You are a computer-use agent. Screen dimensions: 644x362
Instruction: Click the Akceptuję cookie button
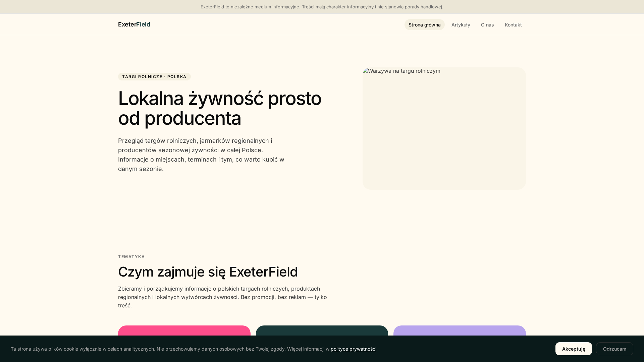574,349
